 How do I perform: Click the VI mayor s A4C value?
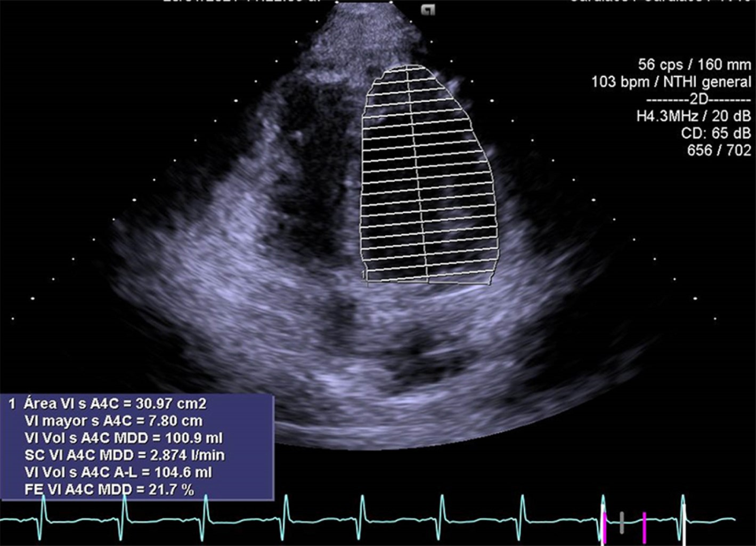113,421
